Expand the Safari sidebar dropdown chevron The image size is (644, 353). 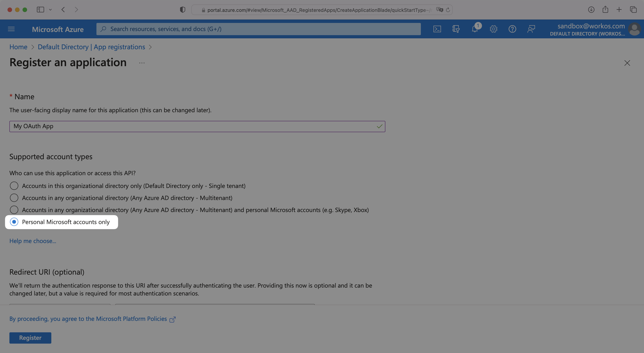tap(50, 10)
